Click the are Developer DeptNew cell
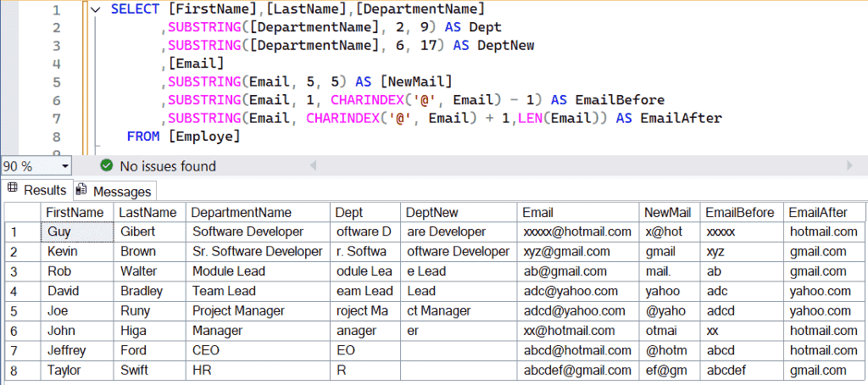Image resolution: width=868 pixels, height=385 pixels. pos(459,232)
